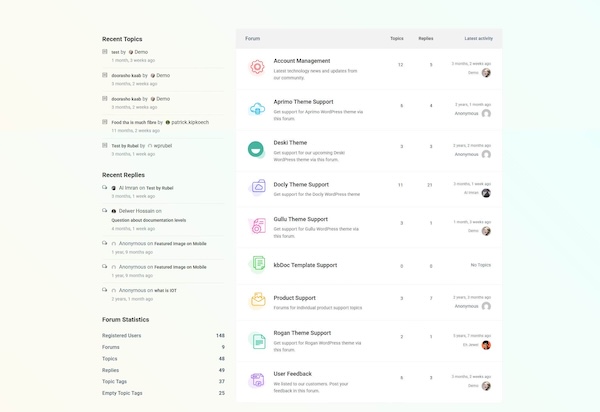Click topic icon beside 'Test by Rubel by wprubel'

tap(104, 145)
